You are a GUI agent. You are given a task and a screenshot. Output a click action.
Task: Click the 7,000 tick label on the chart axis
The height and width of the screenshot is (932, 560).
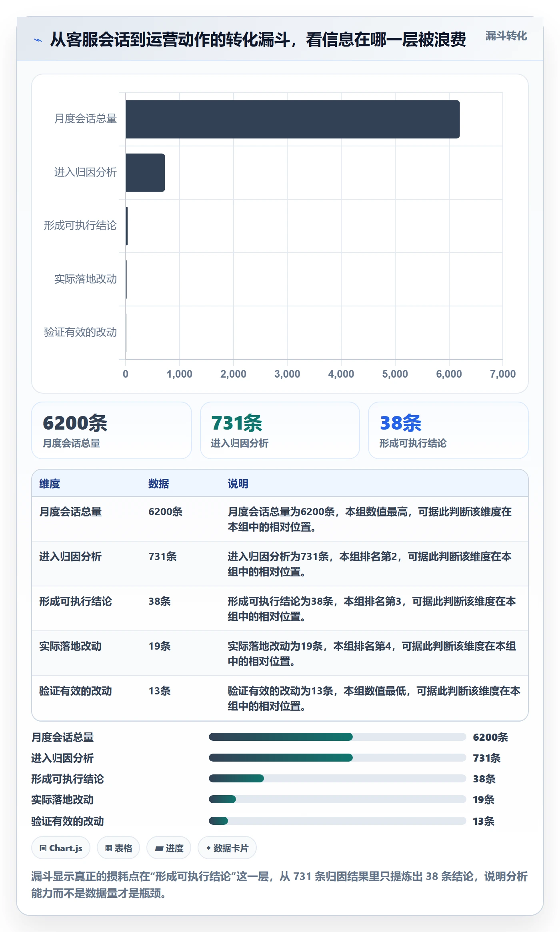(503, 374)
